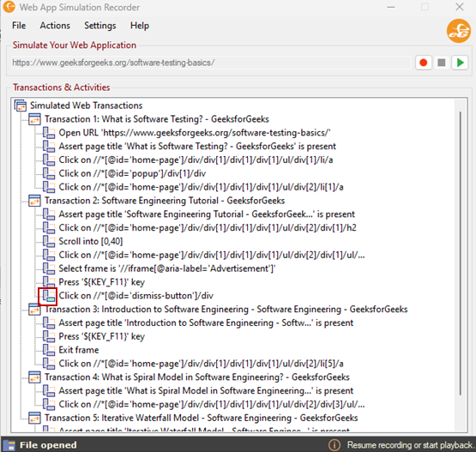Click 'Resume recording or start playback' status text
The height and width of the screenshot is (452, 476).
(x=410, y=445)
